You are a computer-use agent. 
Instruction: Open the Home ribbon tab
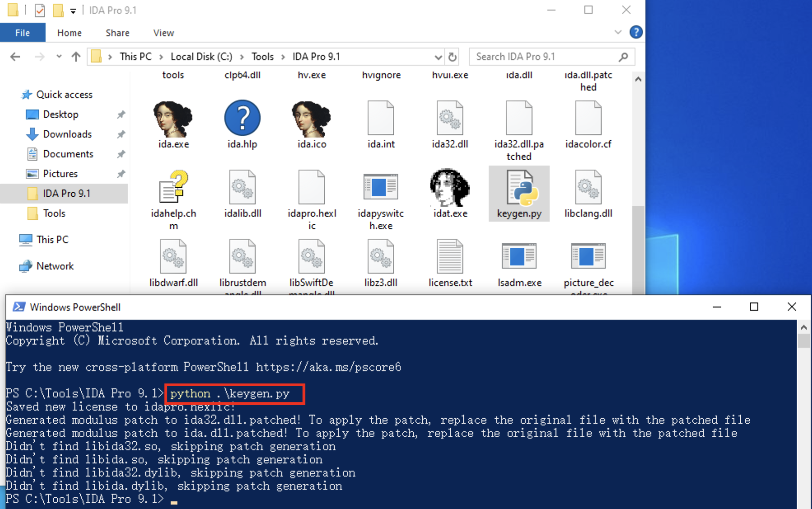coord(69,32)
